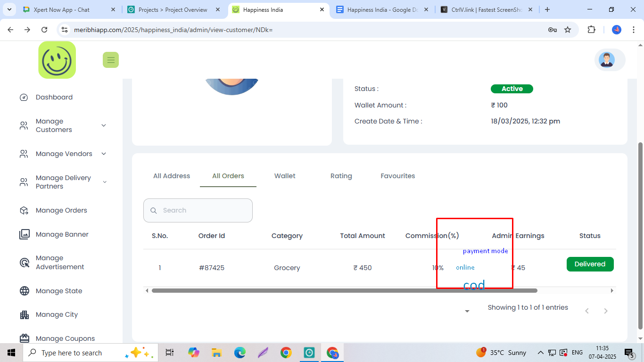
Task: Open the Dashboard sidebar icon
Action: [24, 98]
